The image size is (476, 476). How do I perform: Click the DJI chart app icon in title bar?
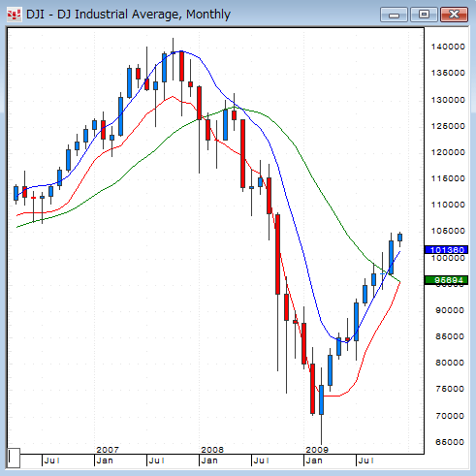(14, 15)
